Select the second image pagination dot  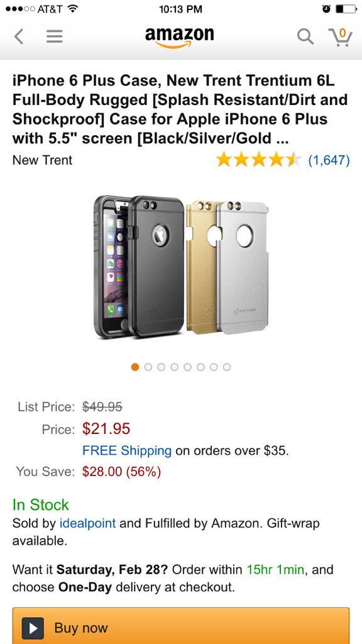[x=148, y=367]
